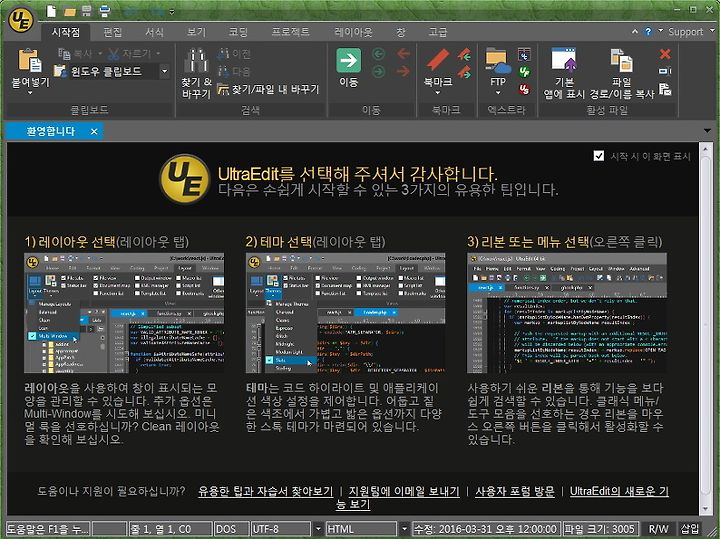
Task: Open UltraEdit의 새로운 기능 보기 link
Action: click(619, 491)
